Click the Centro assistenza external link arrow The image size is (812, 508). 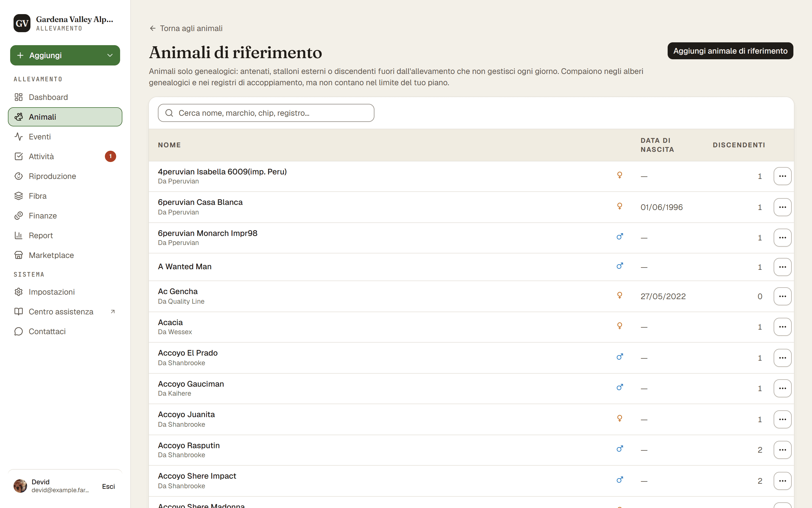click(x=113, y=312)
